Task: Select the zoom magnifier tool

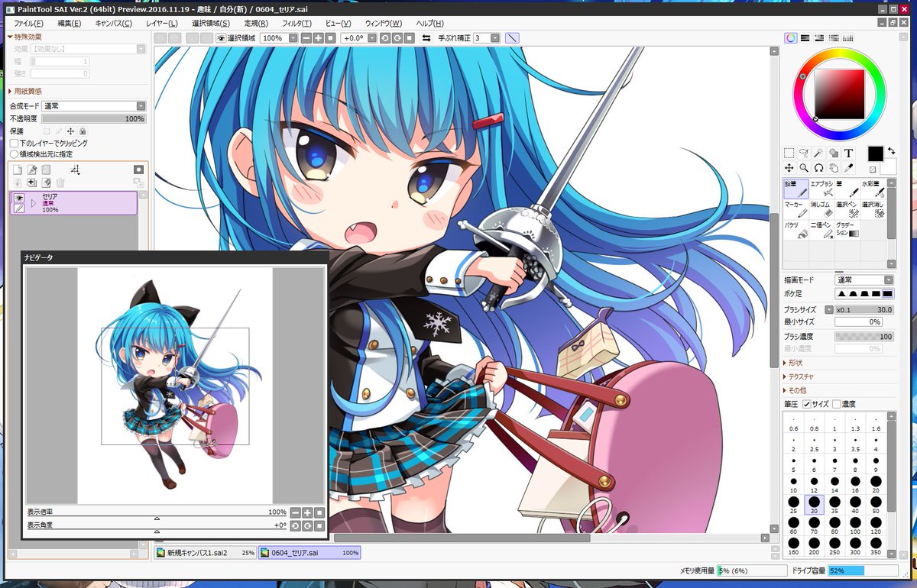Action: coord(804,167)
